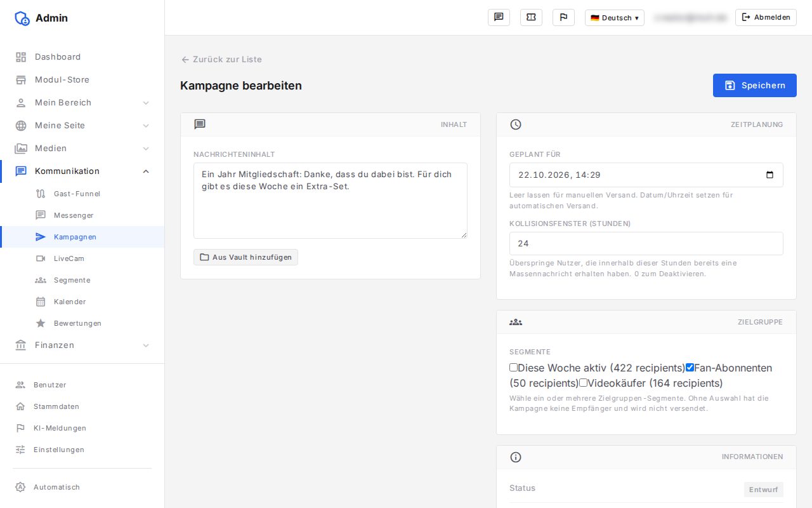Image resolution: width=812 pixels, height=508 pixels.
Task: Click the Admin shield logo icon
Action: point(22,18)
